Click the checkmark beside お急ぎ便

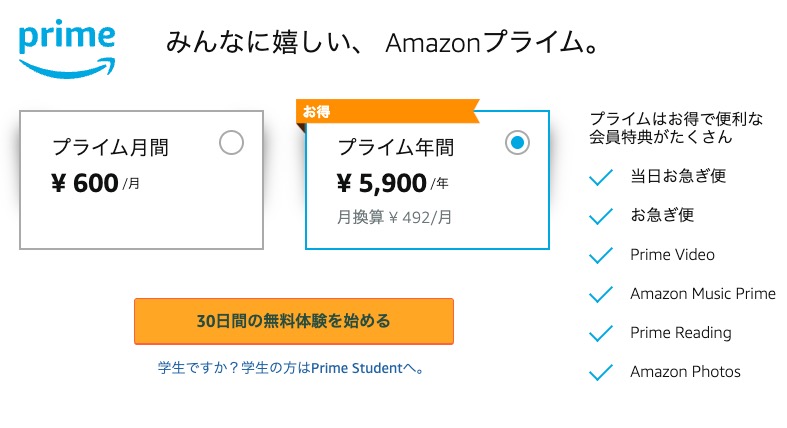point(601,216)
